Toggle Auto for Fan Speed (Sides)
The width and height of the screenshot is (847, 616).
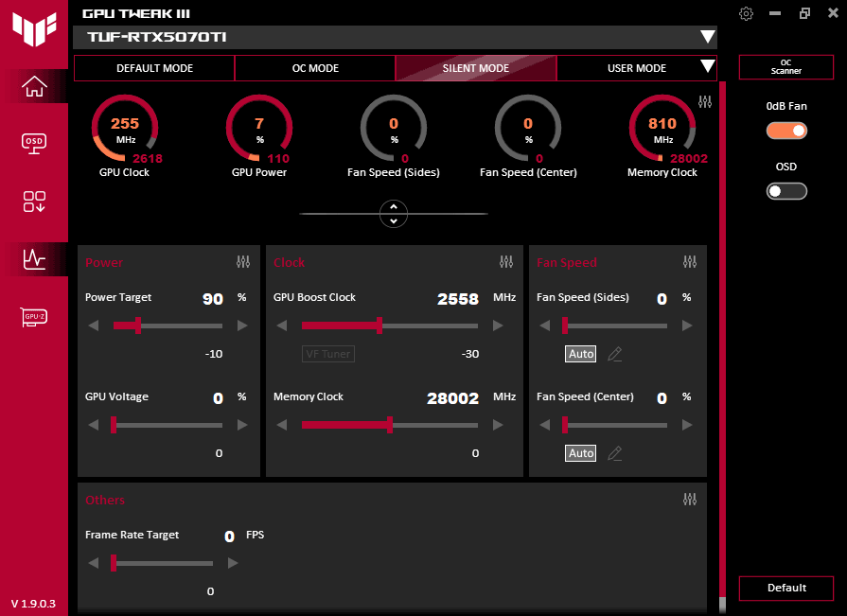pos(581,354)
